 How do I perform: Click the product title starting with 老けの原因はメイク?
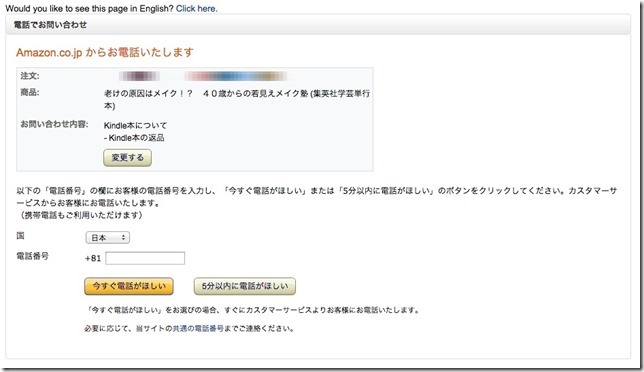point(237,99)
